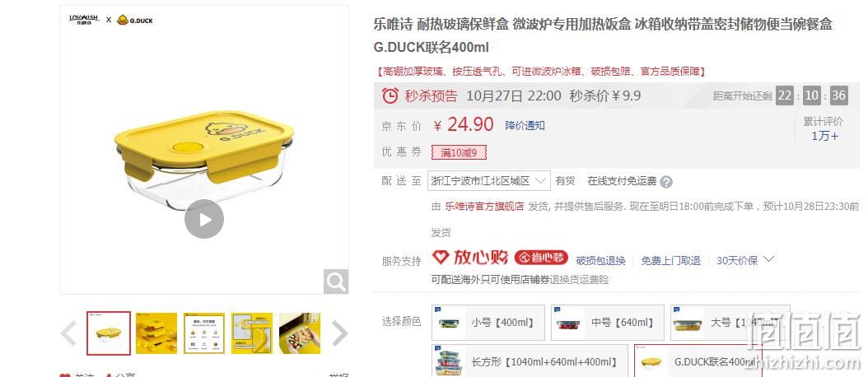Click the help icon beside 在线支付免运费
The image size is (868, 377).
coord(666,182)
